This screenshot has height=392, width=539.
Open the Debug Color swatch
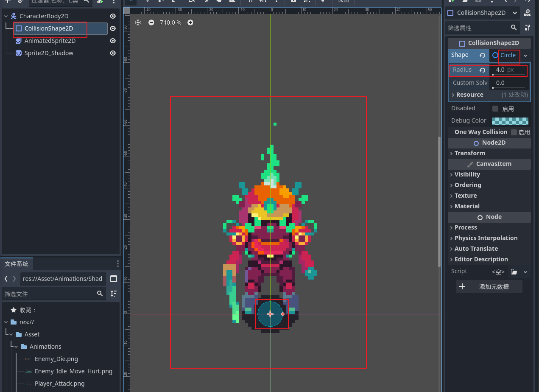point(510,121)
